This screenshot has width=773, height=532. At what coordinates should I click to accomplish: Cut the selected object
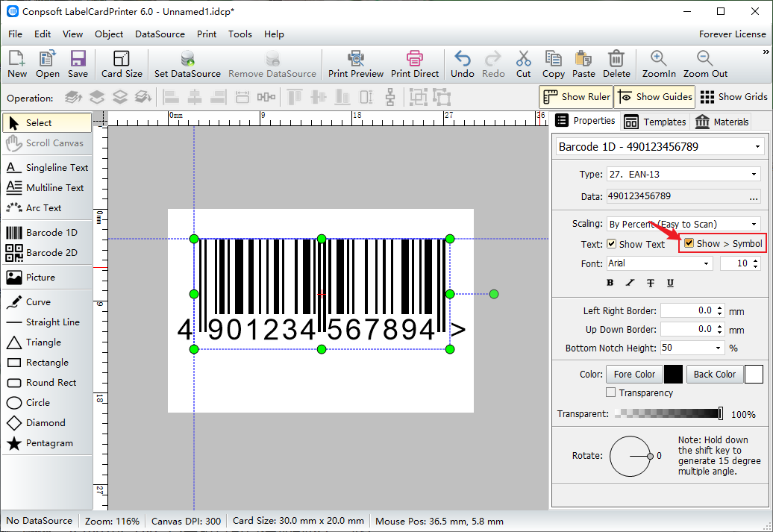pyautogui.click(x=524, y=64)
